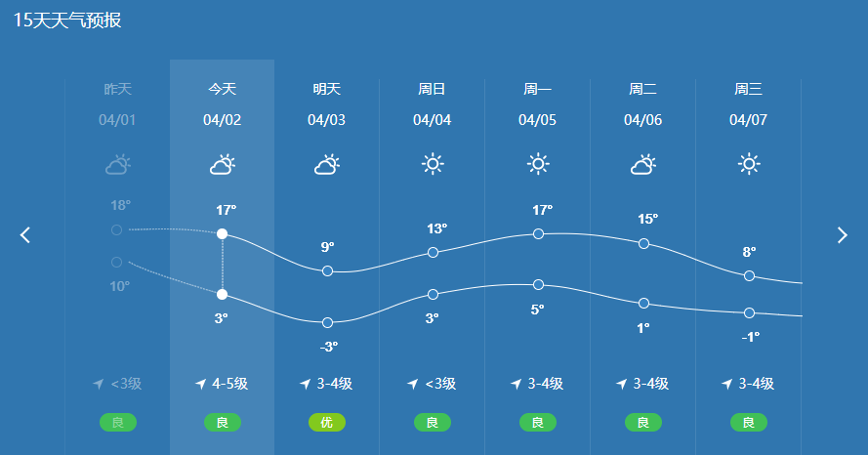Select the 今天 04/02 day column
Screen dimensions: 868x455
(x=222, y=258)
